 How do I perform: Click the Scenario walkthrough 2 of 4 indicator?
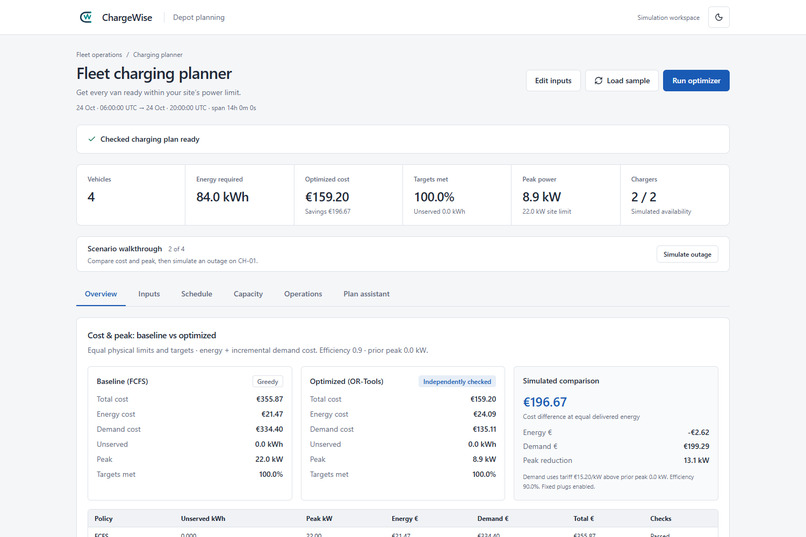pyautogui.click(x=176, y=249)
